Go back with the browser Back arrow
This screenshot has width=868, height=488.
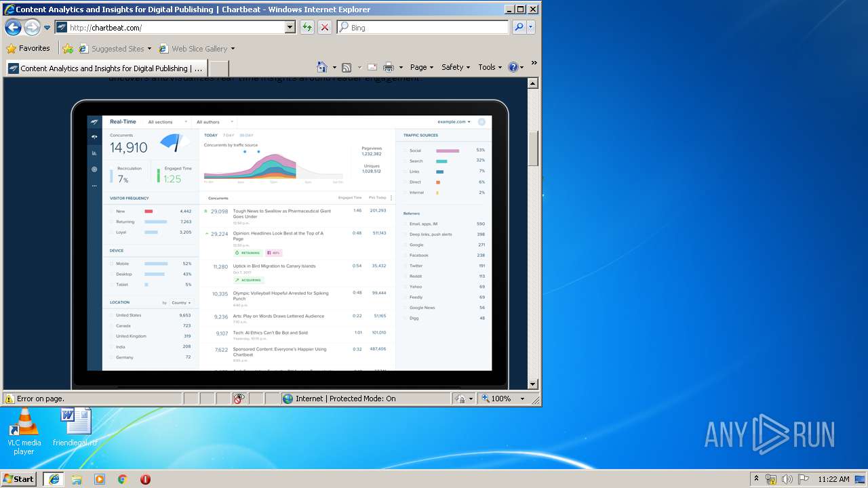[x=13, y=27]
